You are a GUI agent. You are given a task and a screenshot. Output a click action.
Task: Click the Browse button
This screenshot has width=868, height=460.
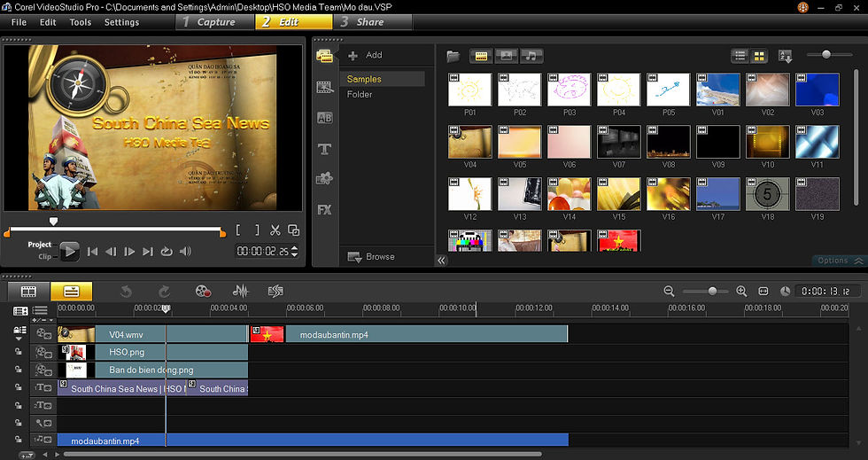click(x=371, y=257)
